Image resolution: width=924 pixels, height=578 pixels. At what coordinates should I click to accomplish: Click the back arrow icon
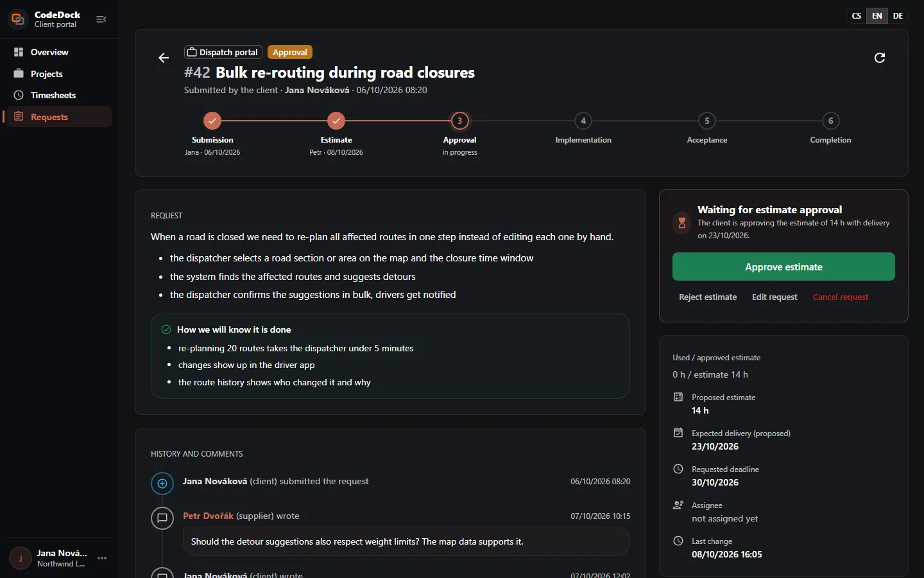pos(164,58)
